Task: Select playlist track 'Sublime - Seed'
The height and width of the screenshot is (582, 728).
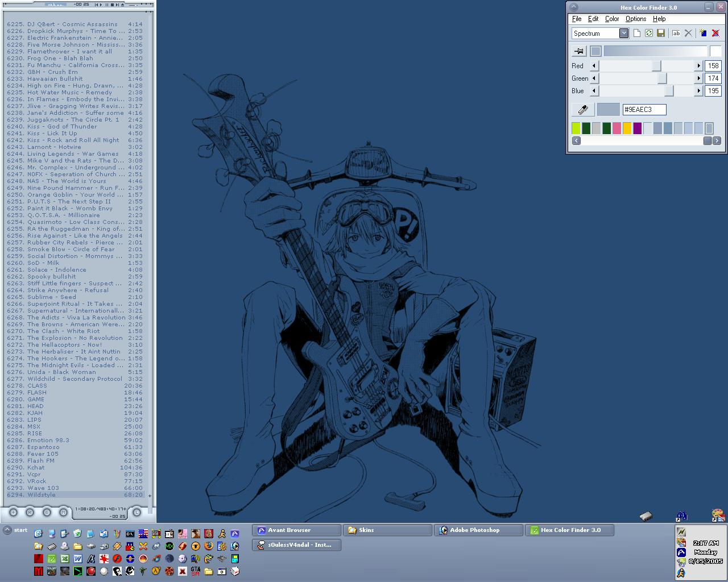Action: [x=75, y=297]
